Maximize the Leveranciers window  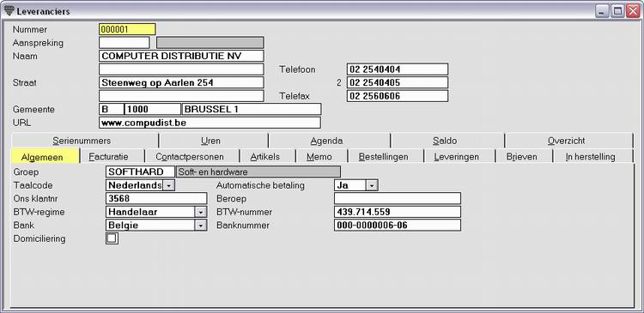pos(617,11)
